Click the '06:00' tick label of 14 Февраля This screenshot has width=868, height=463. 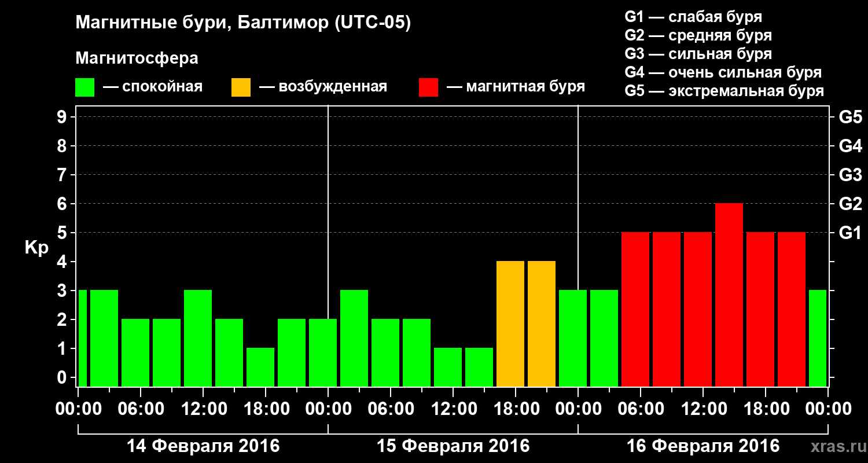pos(141,409)
